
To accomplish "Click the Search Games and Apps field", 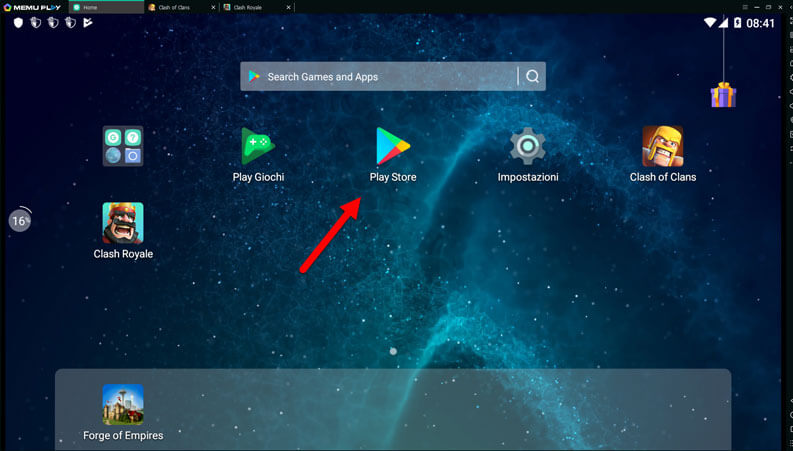I will [392, 76].
